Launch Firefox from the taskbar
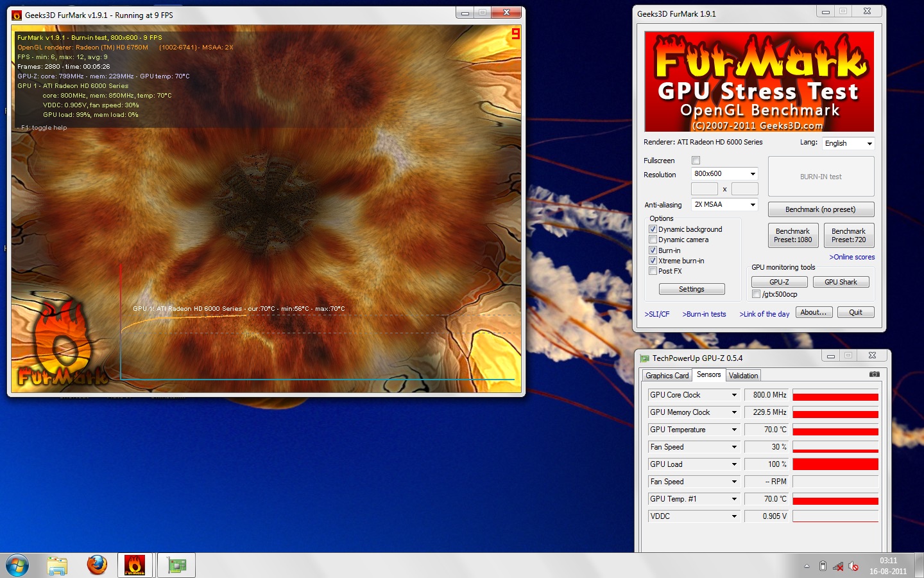This screenshot has width=924, height=578. click(97, 565)
